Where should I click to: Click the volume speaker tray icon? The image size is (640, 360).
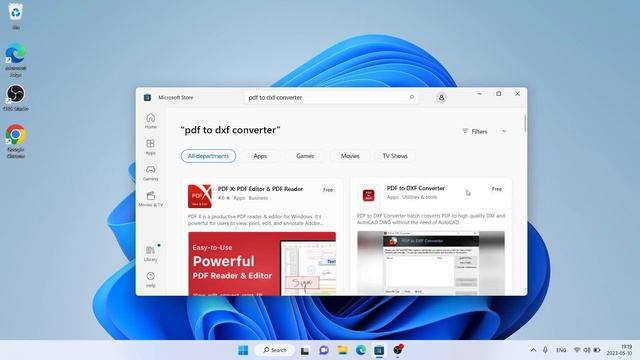587,350
